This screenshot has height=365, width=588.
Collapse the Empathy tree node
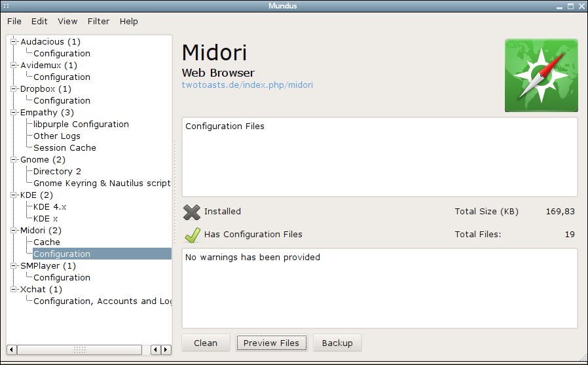point(14,113)
